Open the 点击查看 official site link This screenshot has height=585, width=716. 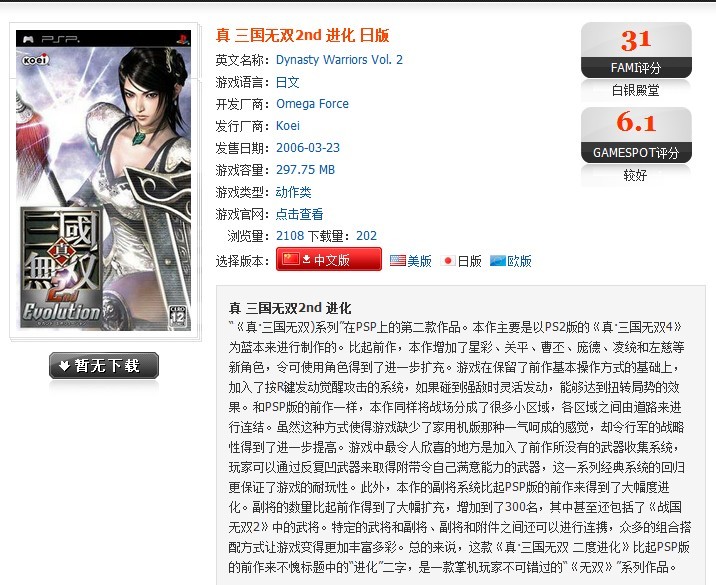(300, 214)
